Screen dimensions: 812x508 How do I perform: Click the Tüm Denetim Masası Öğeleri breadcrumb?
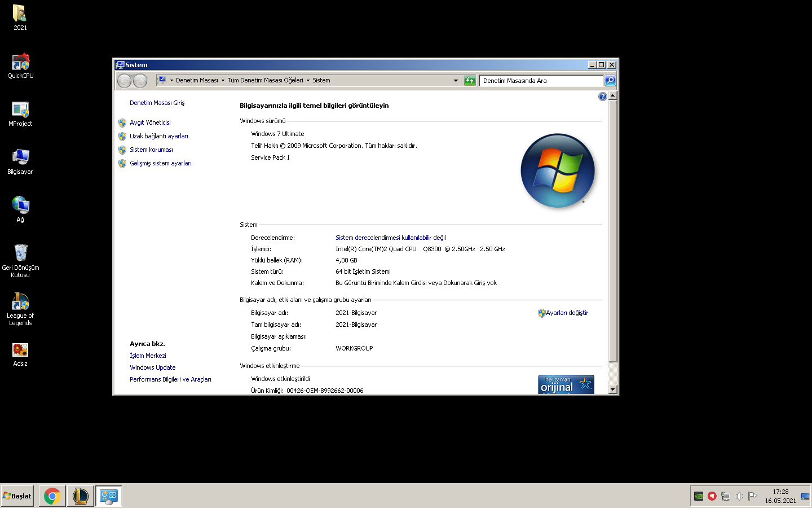(265, 81)
